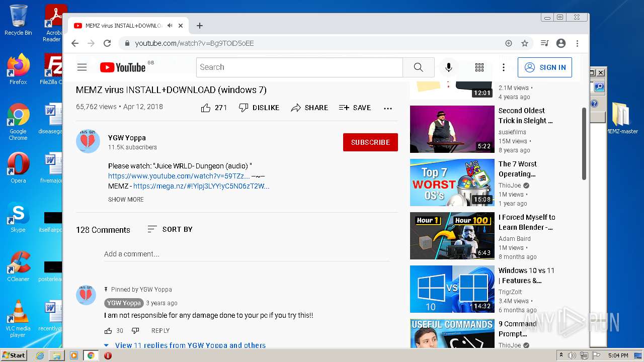Open the SORT BY comments dropdown

tap(170, 229)
